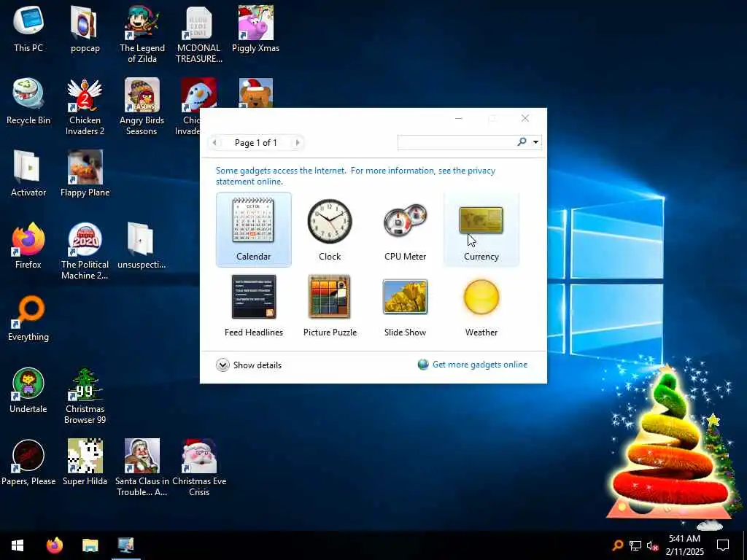This screenshot has width=747, height=560.
Task: Select the Activator desktop icon
Action: click(x=28, y=174)
